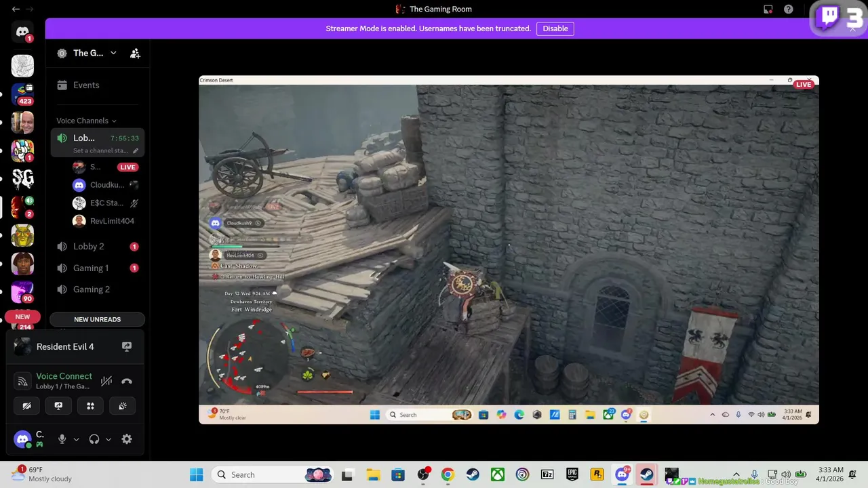Toggle camera on in voice panel

[x=26, y=406]
